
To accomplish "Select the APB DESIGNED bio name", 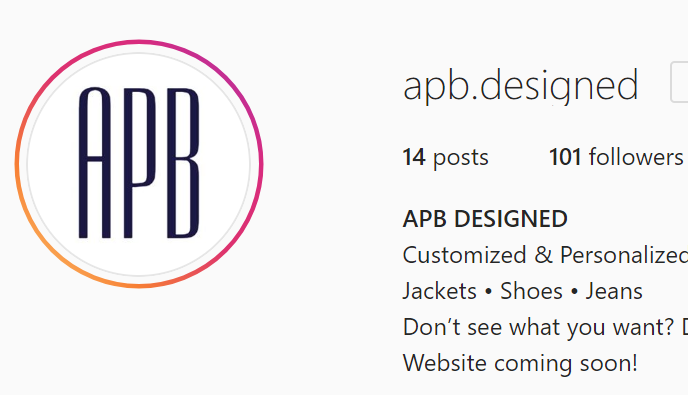I will point(485,219).
